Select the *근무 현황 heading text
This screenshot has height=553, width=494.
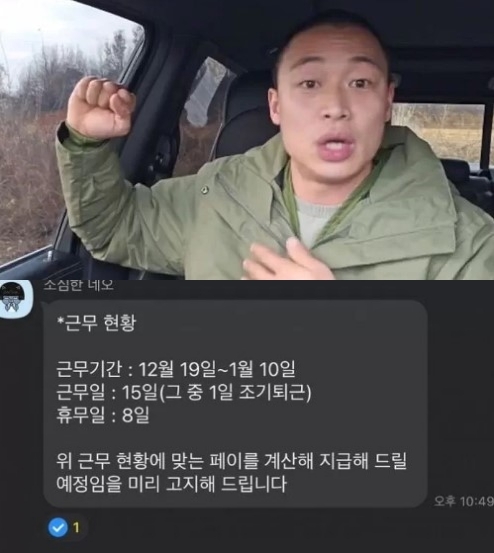coord(96,323)
